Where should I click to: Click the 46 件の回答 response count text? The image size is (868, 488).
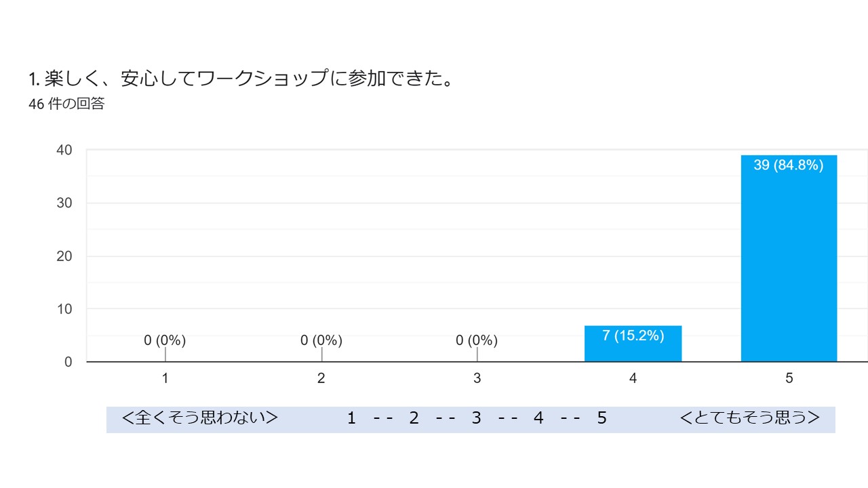point(66,104)
